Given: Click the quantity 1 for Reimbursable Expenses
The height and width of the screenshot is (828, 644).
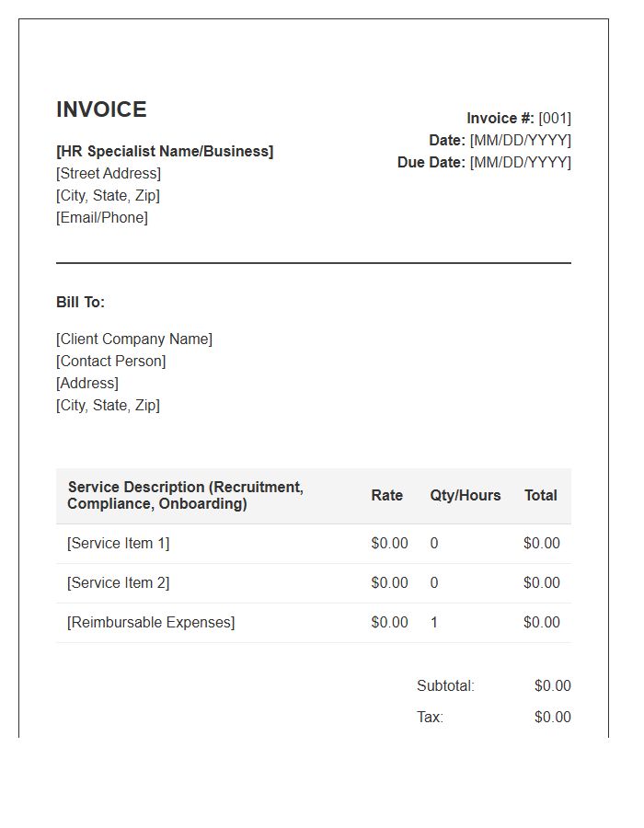Looking at the screenshot, I should click(434, 623).
